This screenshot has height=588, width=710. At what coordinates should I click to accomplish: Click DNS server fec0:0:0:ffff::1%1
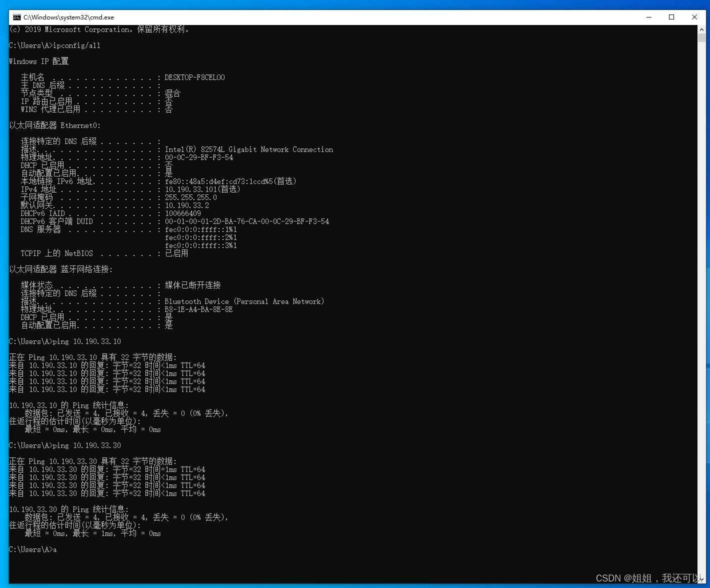[201, 229]
